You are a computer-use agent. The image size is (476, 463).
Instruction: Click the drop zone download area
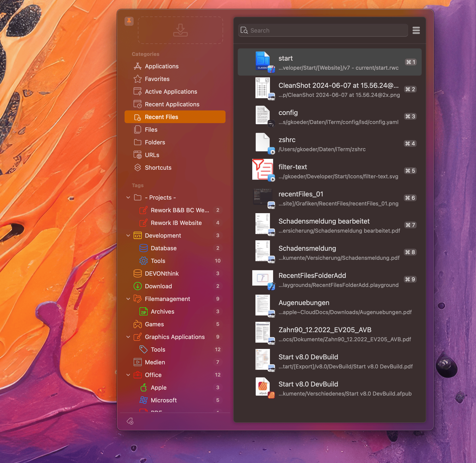(x=180, y=30)
